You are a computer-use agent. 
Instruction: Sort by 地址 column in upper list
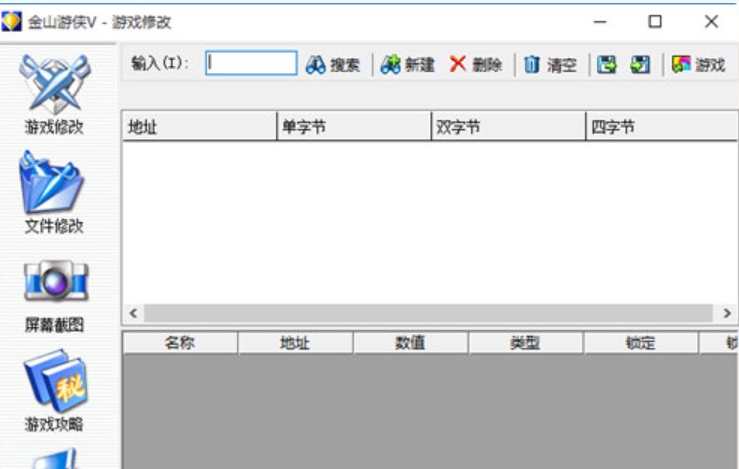click(x=200, y=126)
